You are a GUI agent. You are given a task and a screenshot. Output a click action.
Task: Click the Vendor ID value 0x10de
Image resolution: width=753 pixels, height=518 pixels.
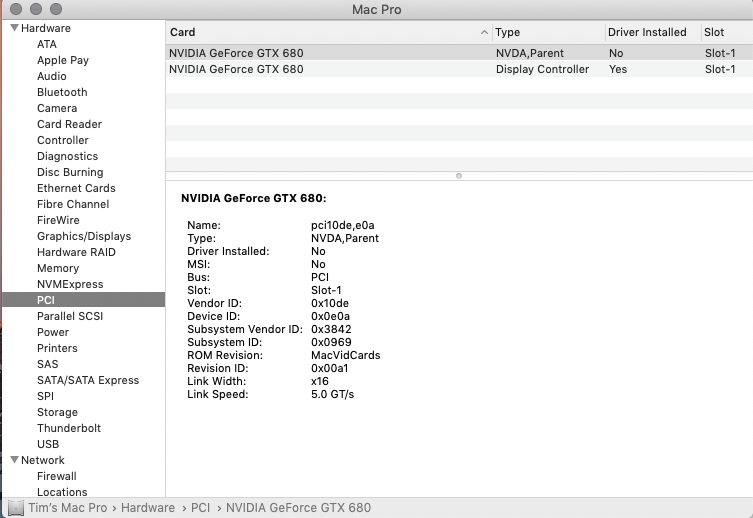[x=329, y=303]
